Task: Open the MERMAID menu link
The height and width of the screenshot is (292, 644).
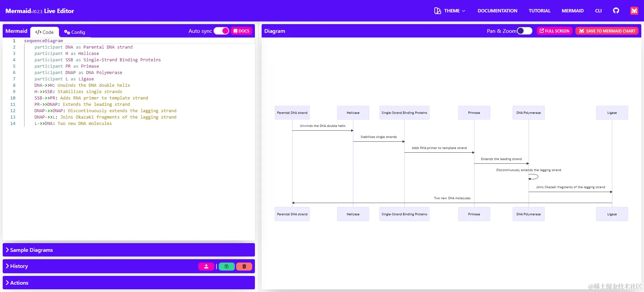Action: [x=573, y=11]
